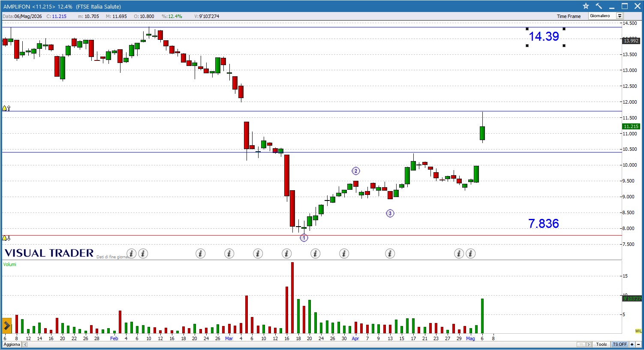644x350 pixels.
Task: Open the info icon above April 13
Action: (x=390, y=254)
